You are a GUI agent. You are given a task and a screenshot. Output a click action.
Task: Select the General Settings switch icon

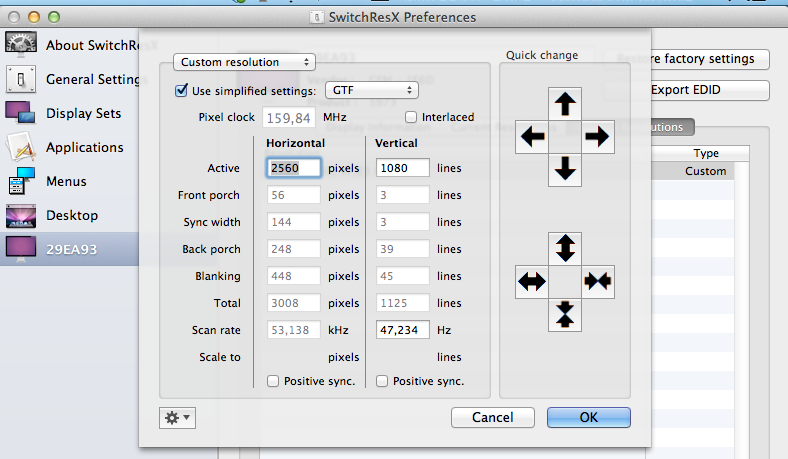pyautogui.click(x=21, y=79)
